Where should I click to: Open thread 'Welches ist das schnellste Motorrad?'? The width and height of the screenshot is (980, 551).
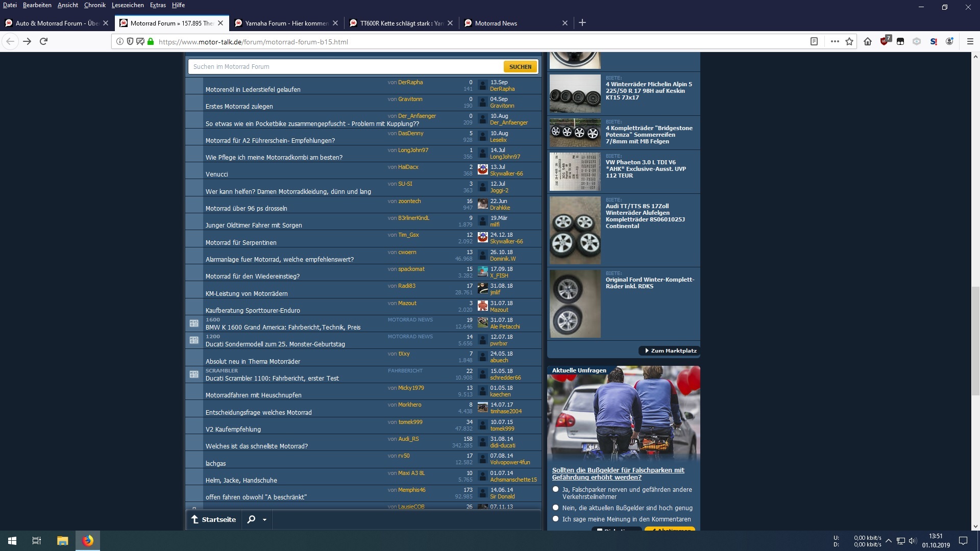257,446
